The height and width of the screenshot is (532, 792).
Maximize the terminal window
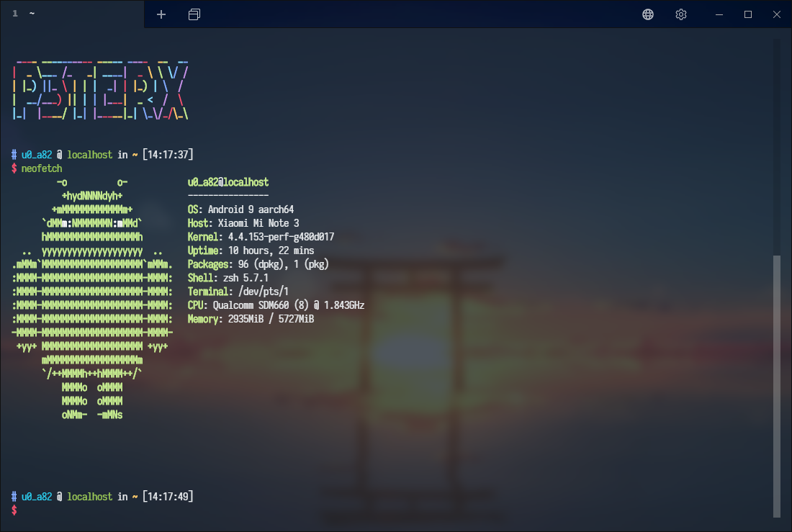[748, 14]
